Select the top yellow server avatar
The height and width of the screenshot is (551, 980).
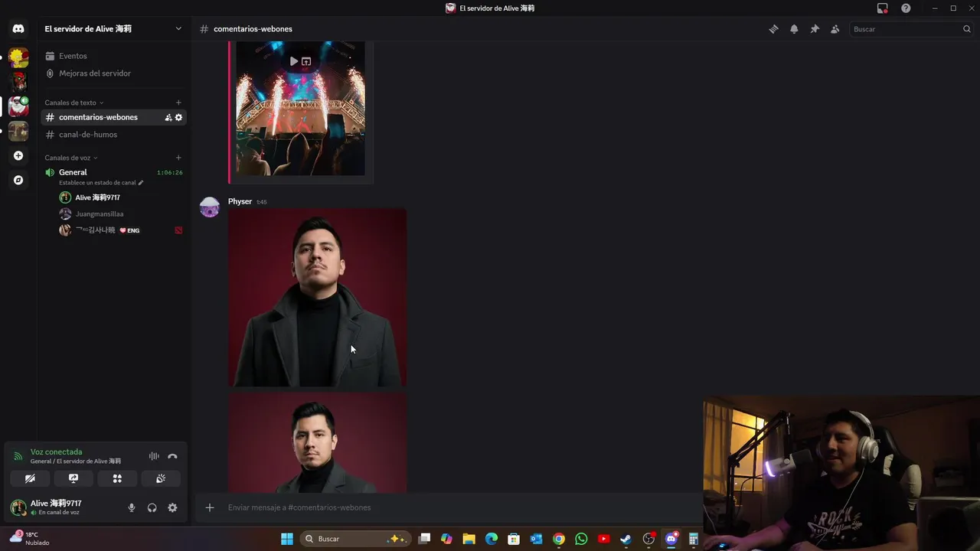point(18,57)
